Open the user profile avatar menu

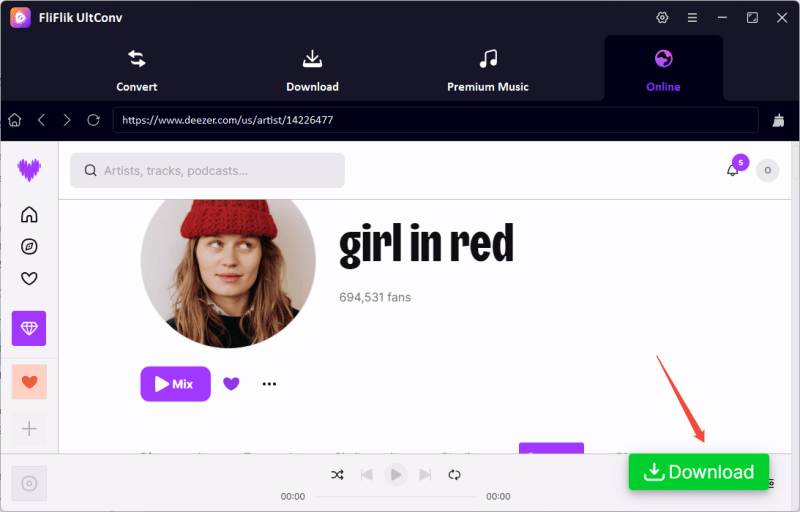[x=767, y=171]
